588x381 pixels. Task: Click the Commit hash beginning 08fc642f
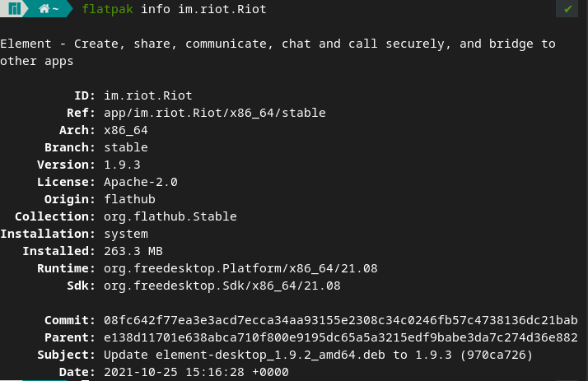click(341, 320)
